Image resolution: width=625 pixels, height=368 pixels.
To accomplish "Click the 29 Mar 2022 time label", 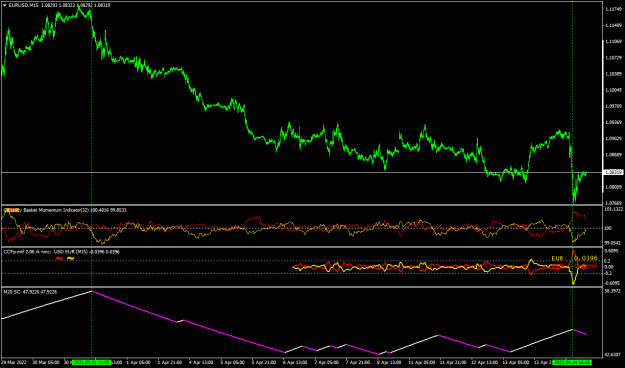I will pos(14,362).
